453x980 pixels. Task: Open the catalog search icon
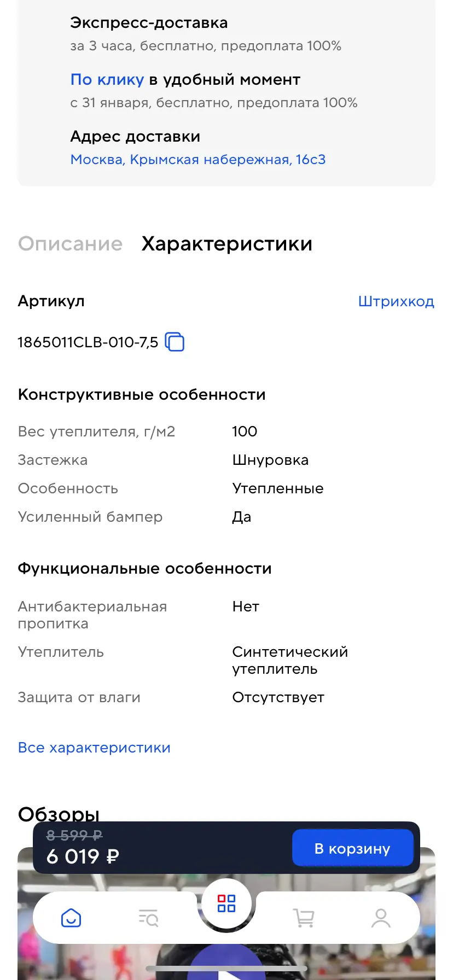pos(148,918)
